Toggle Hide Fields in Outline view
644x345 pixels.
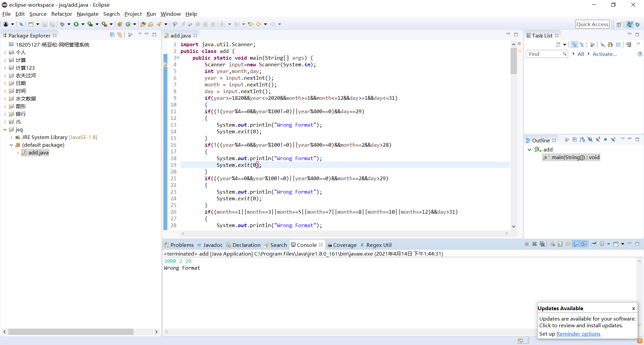tap(590, 140)
